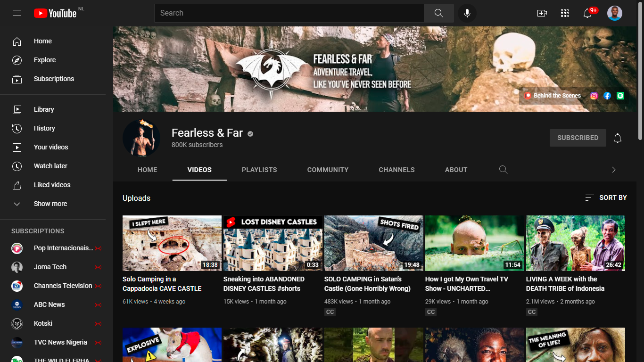
Task: Open the hamburger guide menu
Action: click(17, 13)
